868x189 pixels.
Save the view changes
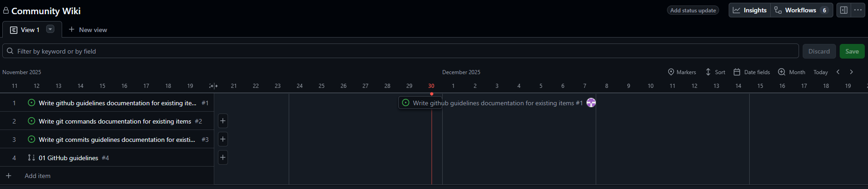coord(852,51)
